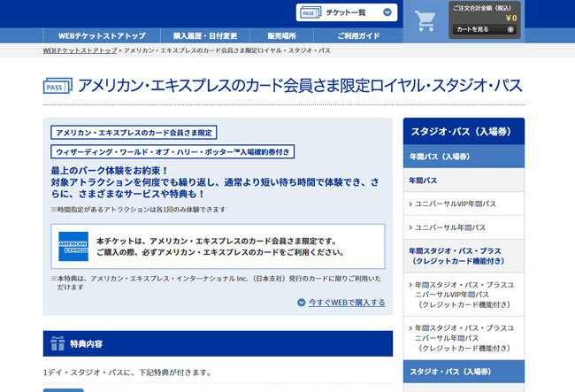Click the gift icon in 特典内容 header

click(x=57, y=343)
